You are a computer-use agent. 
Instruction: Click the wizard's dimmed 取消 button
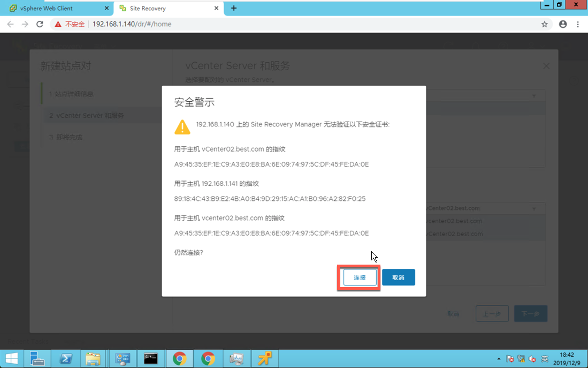coord(453,313)
